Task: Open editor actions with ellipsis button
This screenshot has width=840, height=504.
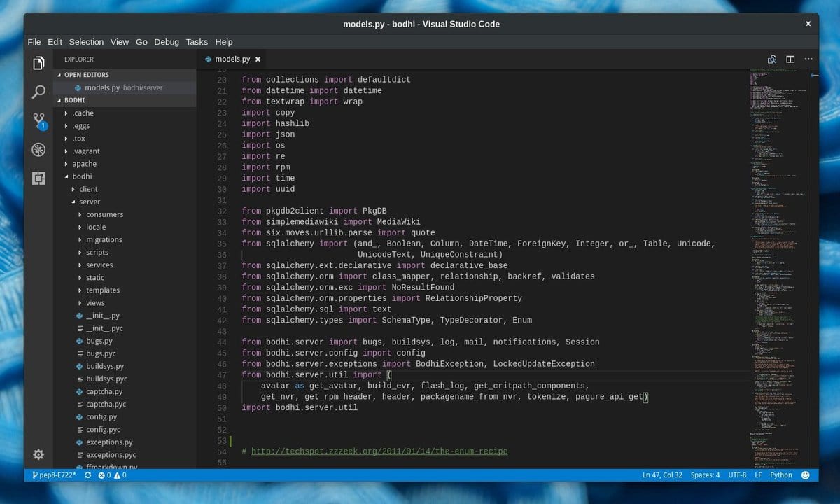Action: click(x=808, y=59)
